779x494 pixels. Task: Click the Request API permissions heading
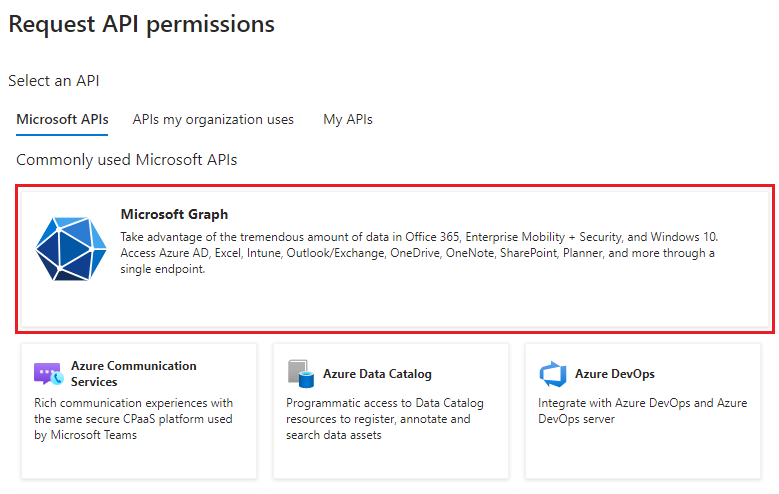click(x=141, y=24)
